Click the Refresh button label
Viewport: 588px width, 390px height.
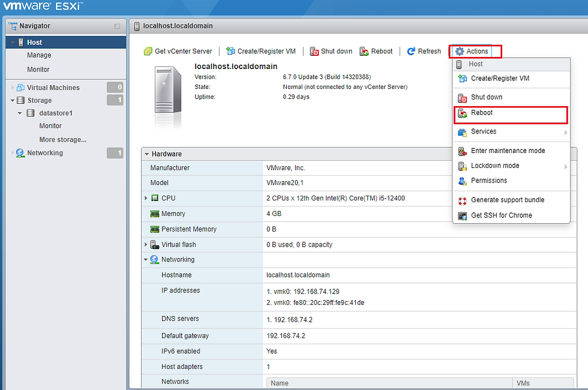[x=430, y=52]
